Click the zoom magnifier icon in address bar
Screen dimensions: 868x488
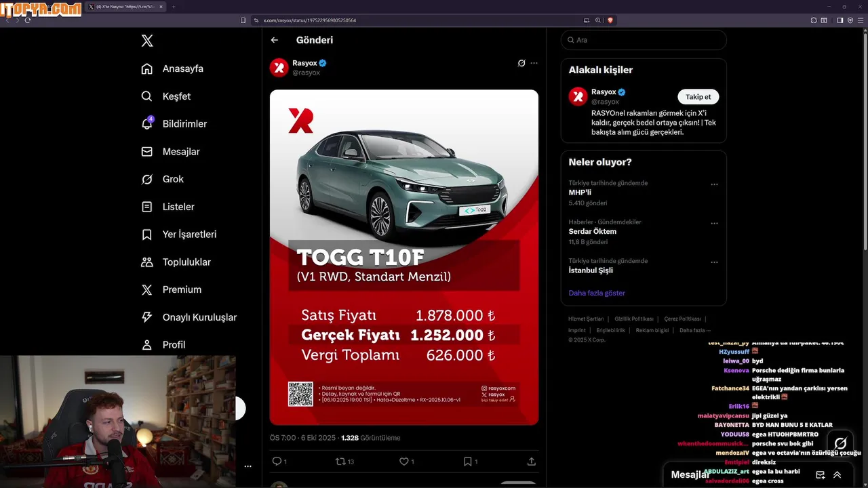coord(598,20)
